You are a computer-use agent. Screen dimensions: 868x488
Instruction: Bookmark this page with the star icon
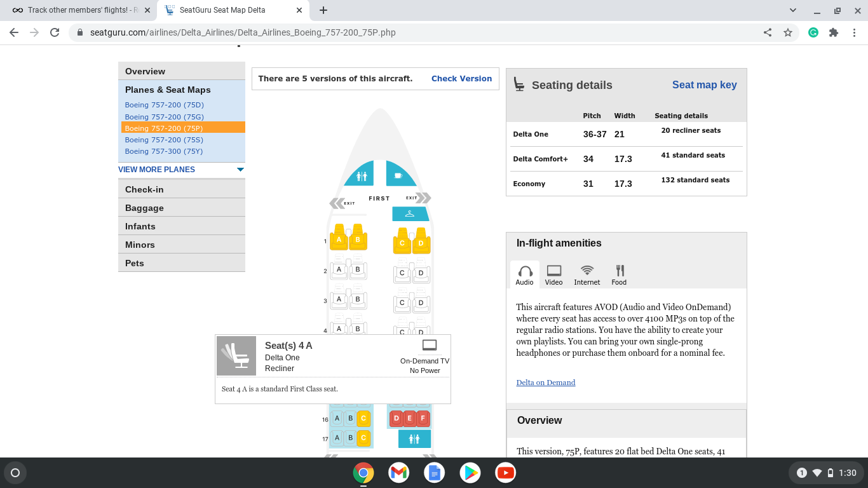point(788,32)
